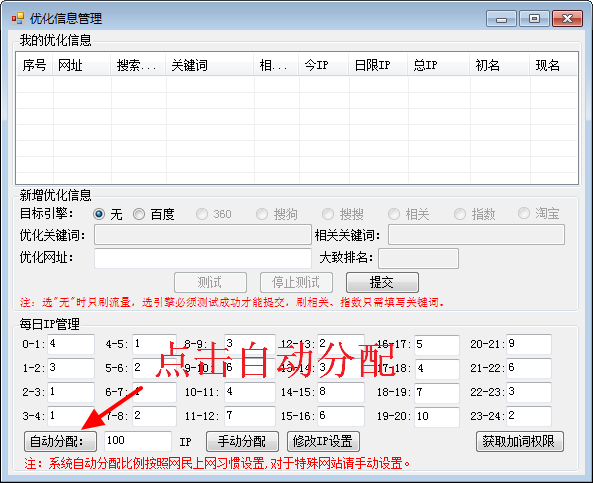Image resolution: width=593 pixels, height=483 pixels.
Task: Minimize the 优化信息管理 window
Action: pyautogui.click(x=501, y=19)
